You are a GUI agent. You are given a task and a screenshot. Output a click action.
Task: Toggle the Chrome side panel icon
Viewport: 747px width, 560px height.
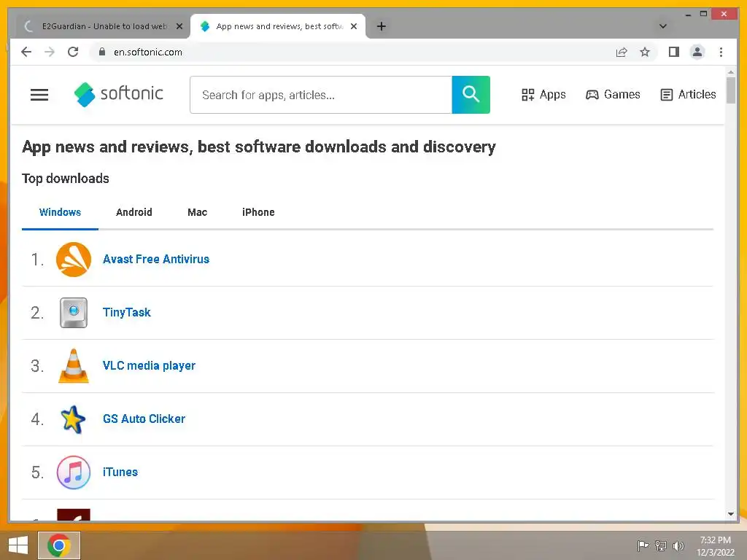click(x=673, y=52)
